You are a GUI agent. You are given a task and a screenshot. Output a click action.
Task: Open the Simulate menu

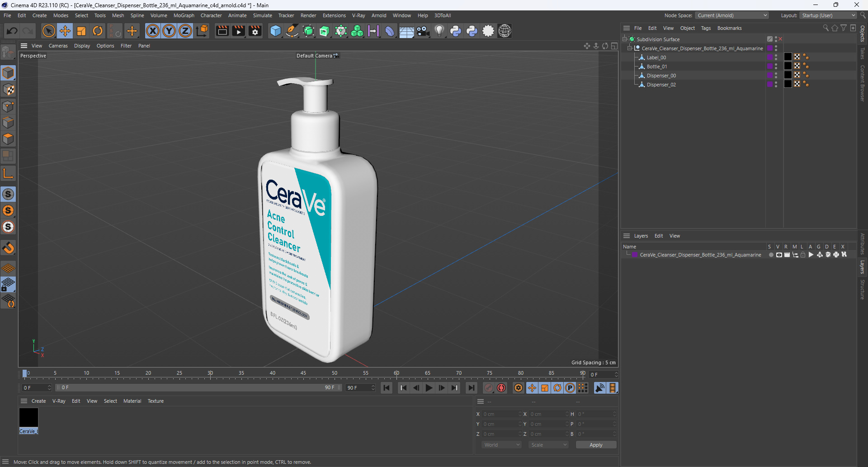[262, 15]
